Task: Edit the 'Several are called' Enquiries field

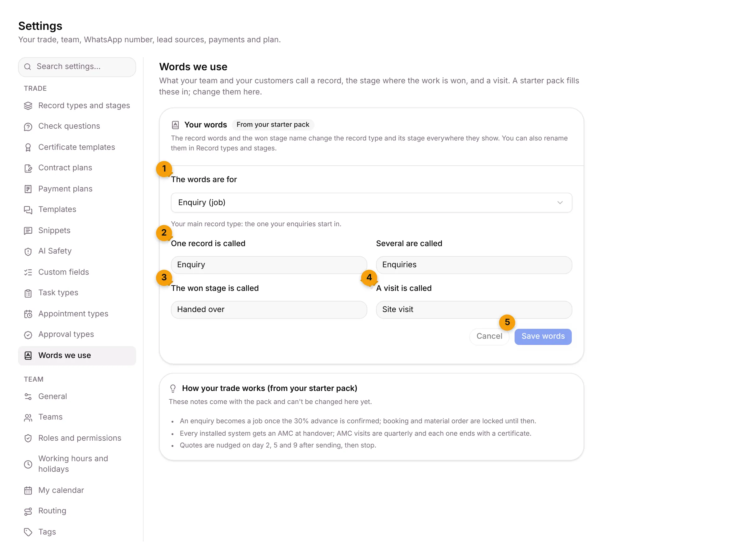Action: tap(474, 265)
